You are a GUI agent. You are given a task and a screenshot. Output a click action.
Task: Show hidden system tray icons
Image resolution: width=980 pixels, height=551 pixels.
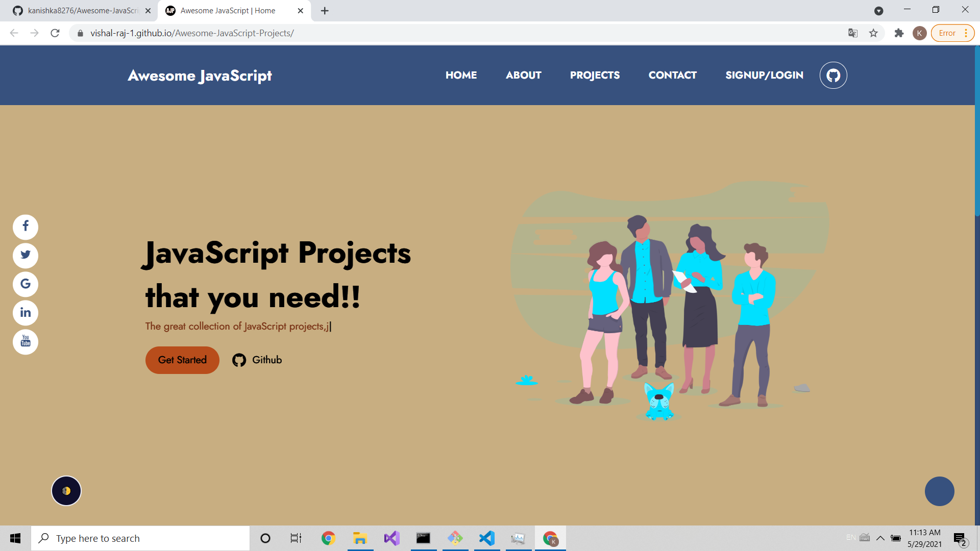(880, 538)
